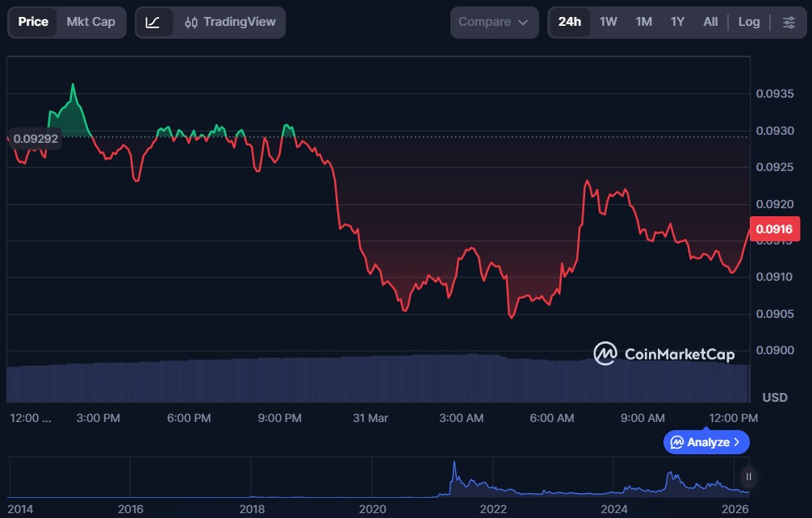Expand the Compare dropdown
This screenshot has width=812, height=518.
(x=493, y=22)
